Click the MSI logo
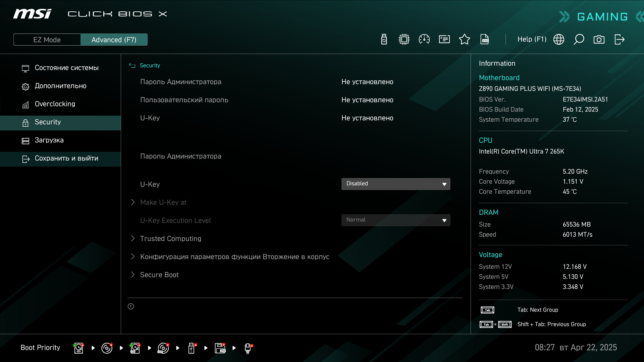The image size is (644, 362). pyautogui.click(x=32, y=14)
